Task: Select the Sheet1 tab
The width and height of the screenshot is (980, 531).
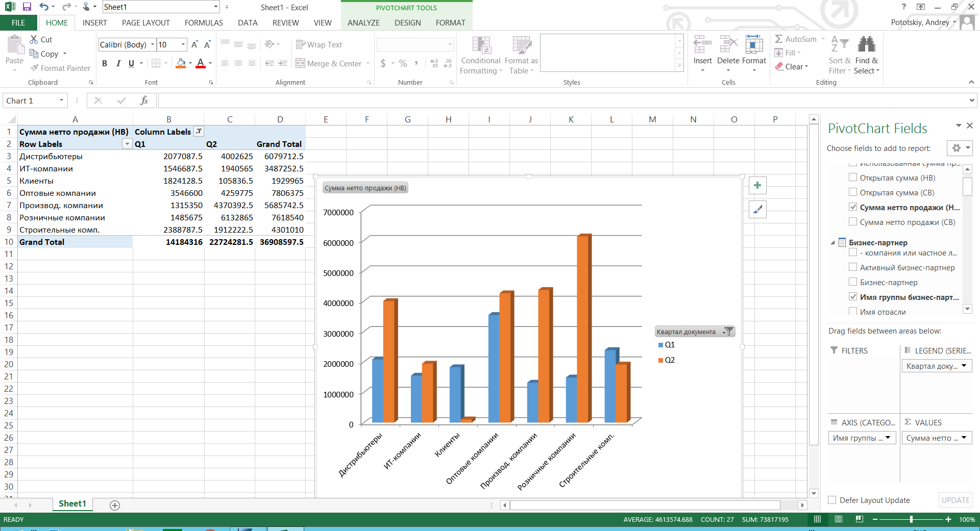Action: 72,504
